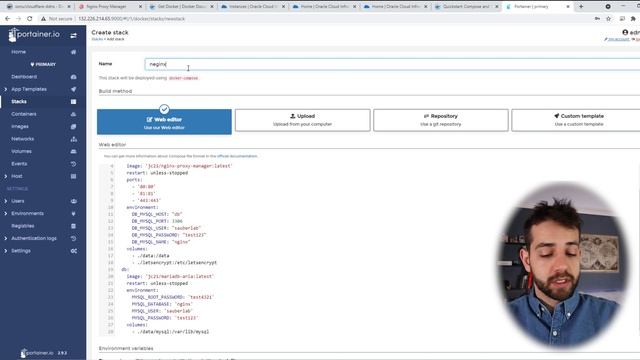Image resolution: width=640 pixels, height=360 pixels.
Task: Click the Home icon in sidebar
Action: click(x=73, y=52)
